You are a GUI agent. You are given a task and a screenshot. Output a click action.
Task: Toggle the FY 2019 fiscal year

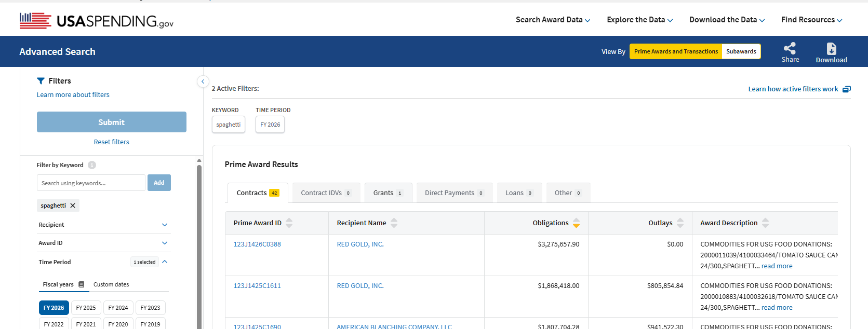(x=151, y=323)
